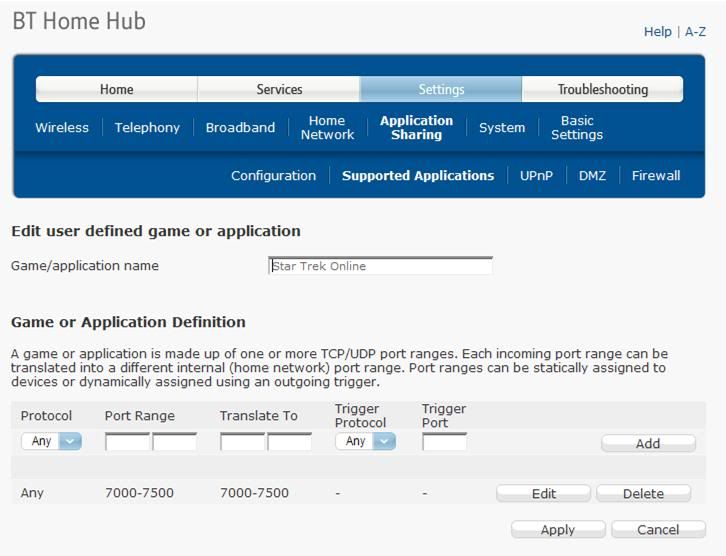This screenshot has height=556, width=726.
Task: Click the Help link
Action: [x=657, y=32]
